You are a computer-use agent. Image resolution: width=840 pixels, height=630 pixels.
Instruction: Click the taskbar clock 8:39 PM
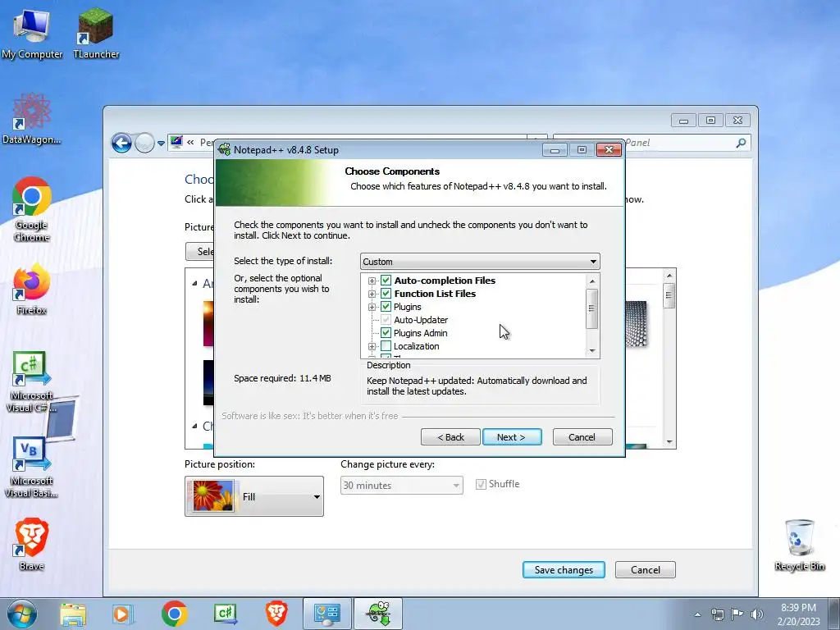[x=798, y=608]
